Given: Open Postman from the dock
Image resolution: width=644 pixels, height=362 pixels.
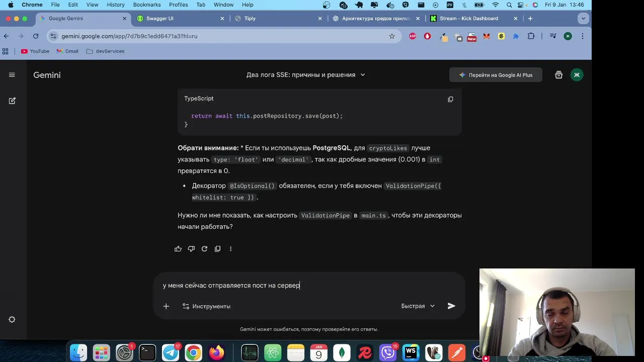Looking at the screenshot, I should point(457,353).
